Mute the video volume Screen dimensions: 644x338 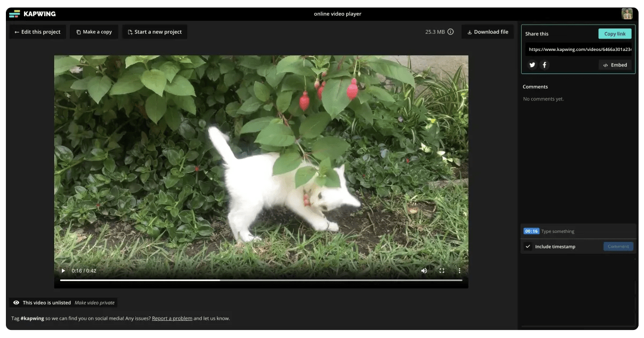(424, 270)
